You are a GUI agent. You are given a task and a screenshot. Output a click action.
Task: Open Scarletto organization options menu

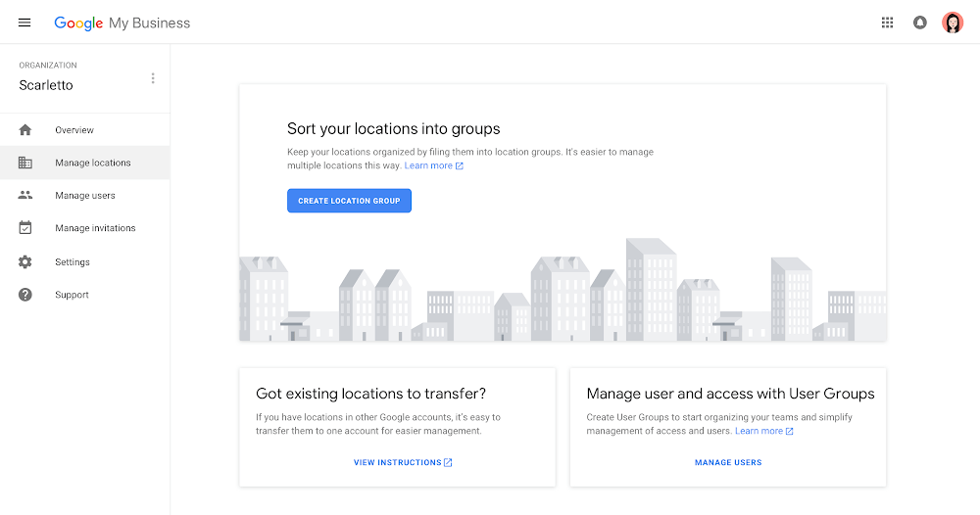[x=153, y=78]
